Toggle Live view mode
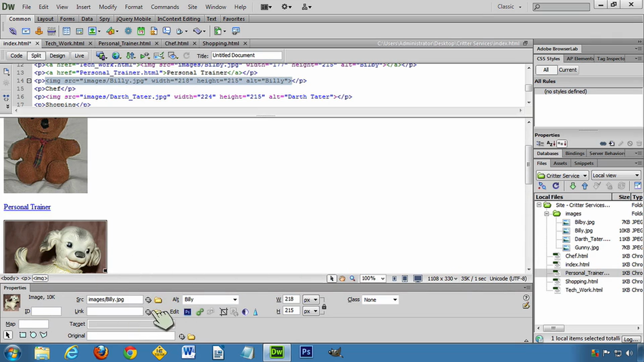This screenshot has height=362, width=644. pos(79,55)
